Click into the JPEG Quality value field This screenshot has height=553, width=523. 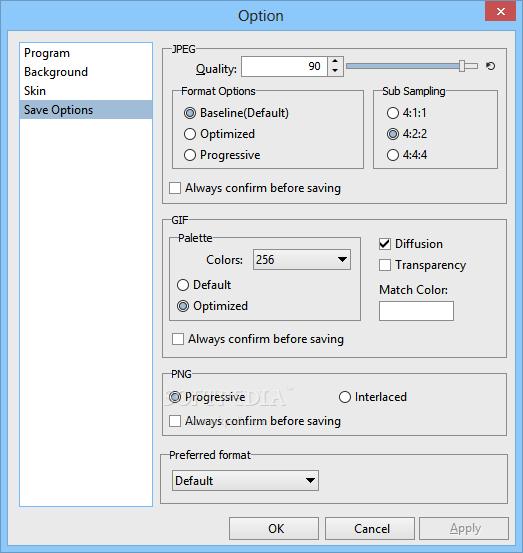pyautogui.click(x=284, y=66)
